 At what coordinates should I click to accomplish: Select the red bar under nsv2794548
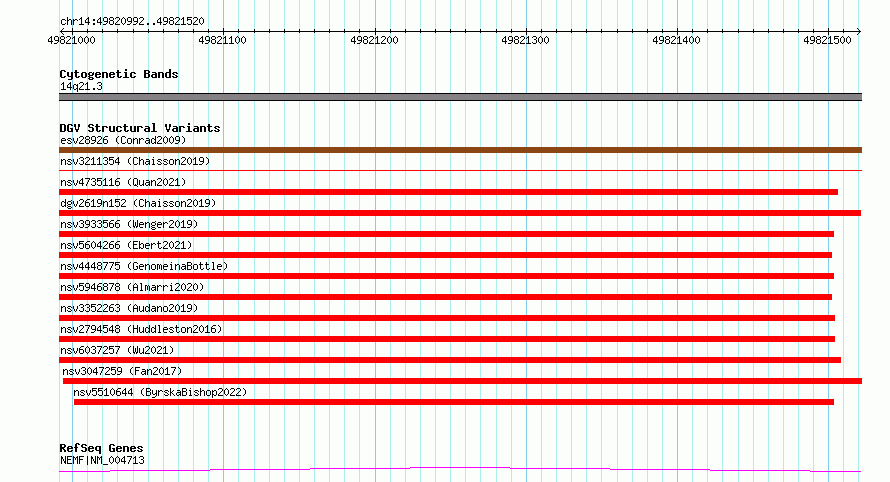point(447,339)
